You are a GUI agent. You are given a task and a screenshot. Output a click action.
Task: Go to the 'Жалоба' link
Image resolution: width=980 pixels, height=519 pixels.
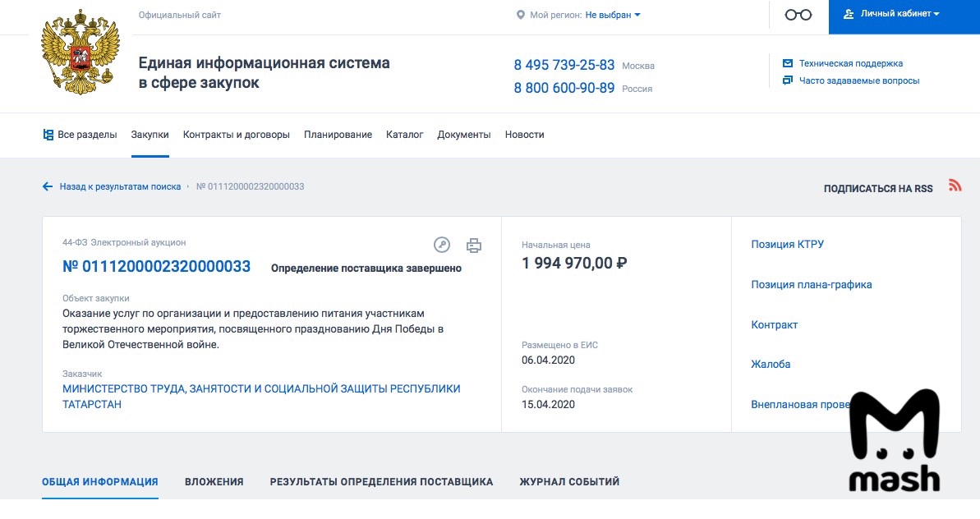771,364
